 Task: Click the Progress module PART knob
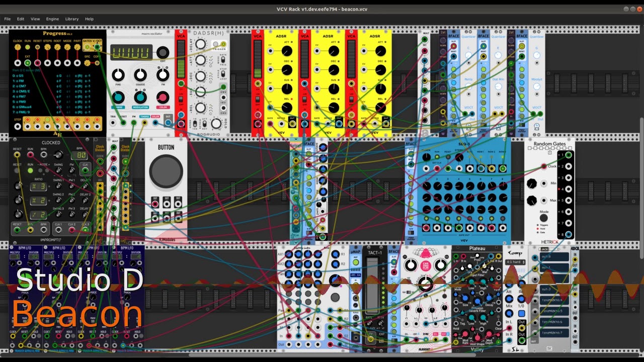point(77,47)
